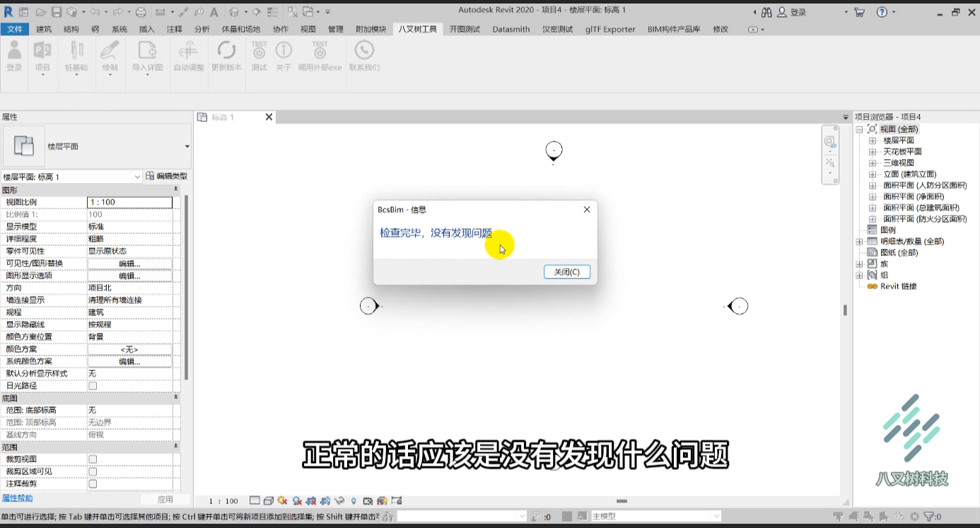Select the Revit 链接 tree item
Viewport: 980px width, 528px height.
point(898,286)
